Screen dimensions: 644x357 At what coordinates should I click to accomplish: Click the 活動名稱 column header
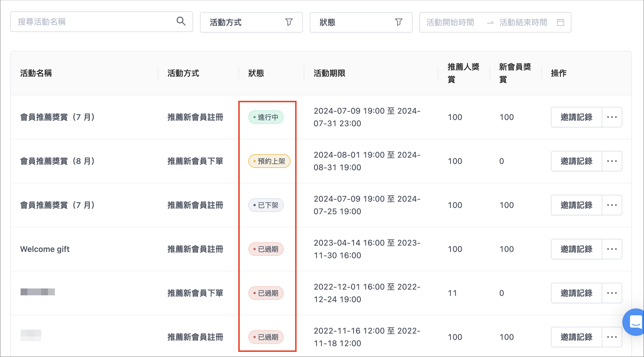tap(36, 73)
